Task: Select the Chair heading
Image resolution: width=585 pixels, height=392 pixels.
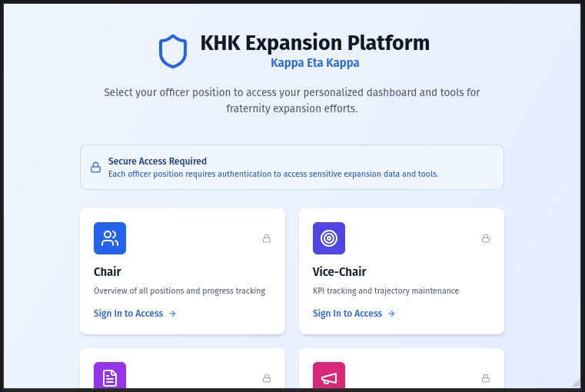Action: pyautogui.click(x=108, y=271)
